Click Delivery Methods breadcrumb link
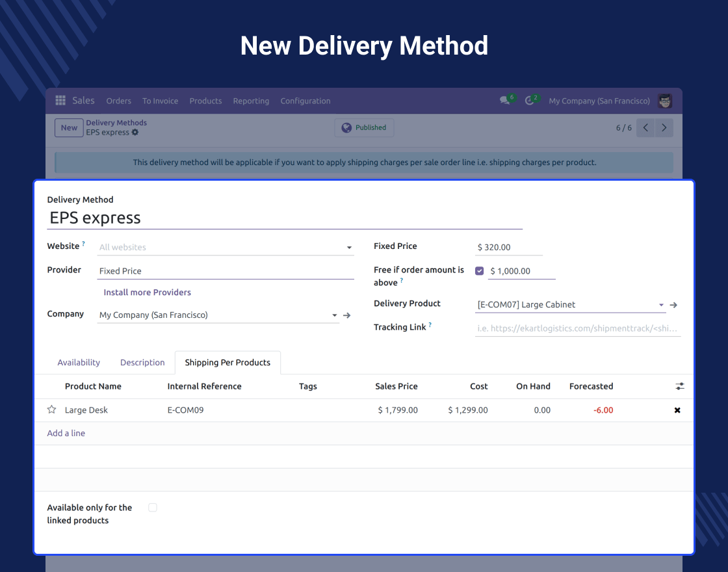 (116, 123)
